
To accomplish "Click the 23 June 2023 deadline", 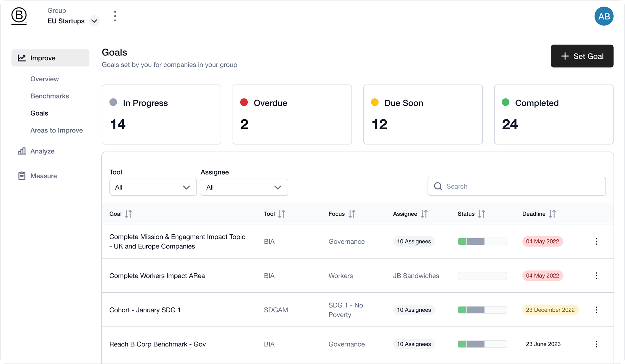I will click(x=543, y=344).
